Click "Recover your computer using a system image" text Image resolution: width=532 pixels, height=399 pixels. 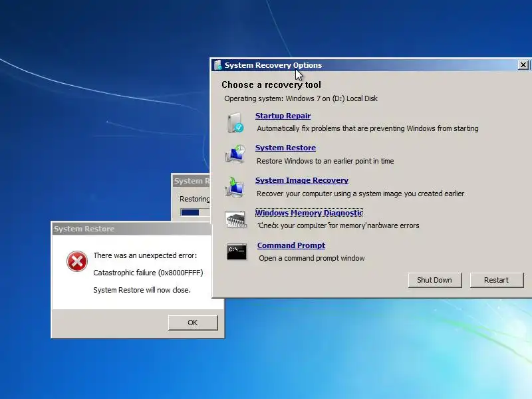click(360, 194)
